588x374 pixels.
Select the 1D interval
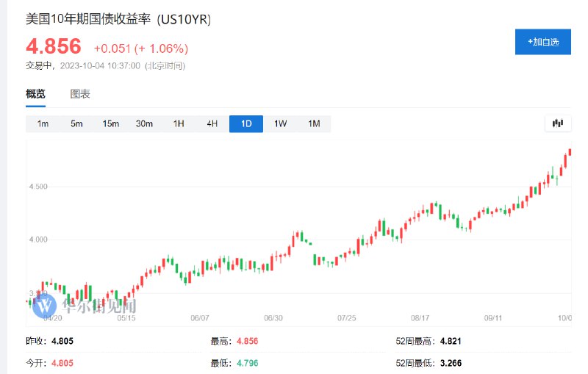[246, 123]
